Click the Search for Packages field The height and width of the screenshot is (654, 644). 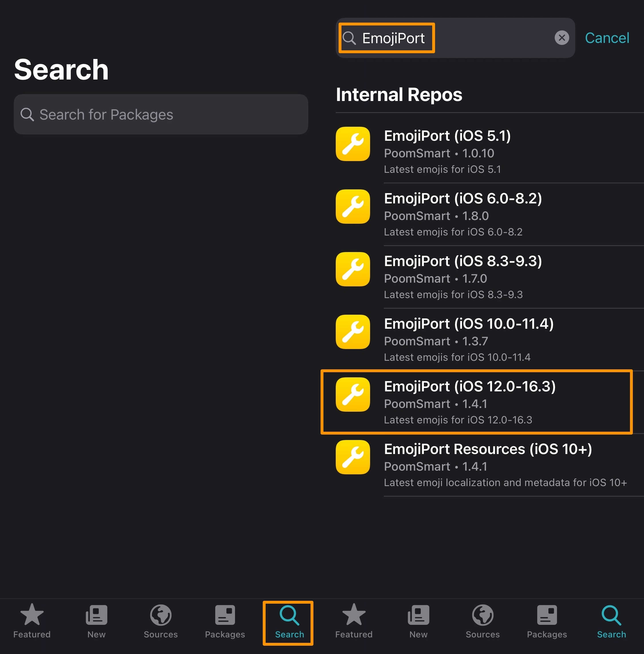161,114
